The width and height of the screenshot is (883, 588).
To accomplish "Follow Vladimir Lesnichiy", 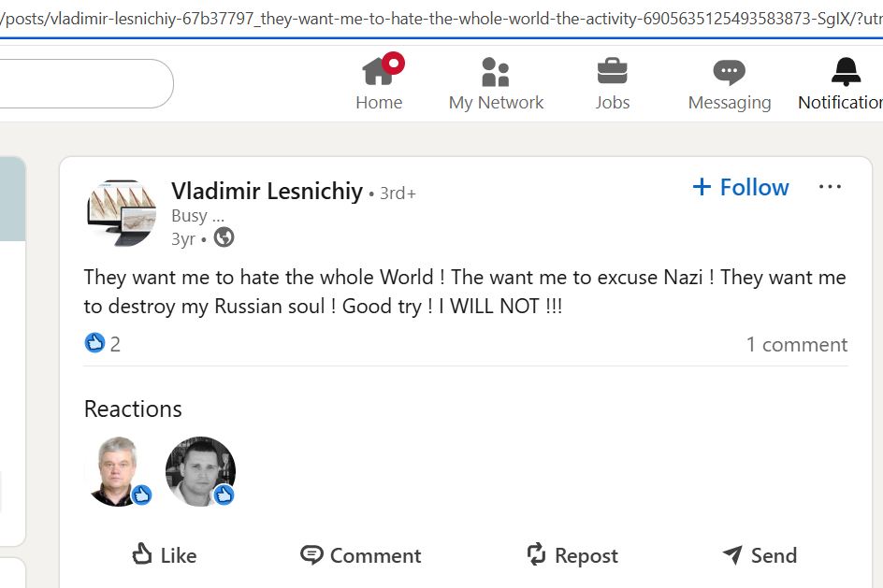I will tap(741, 187).
